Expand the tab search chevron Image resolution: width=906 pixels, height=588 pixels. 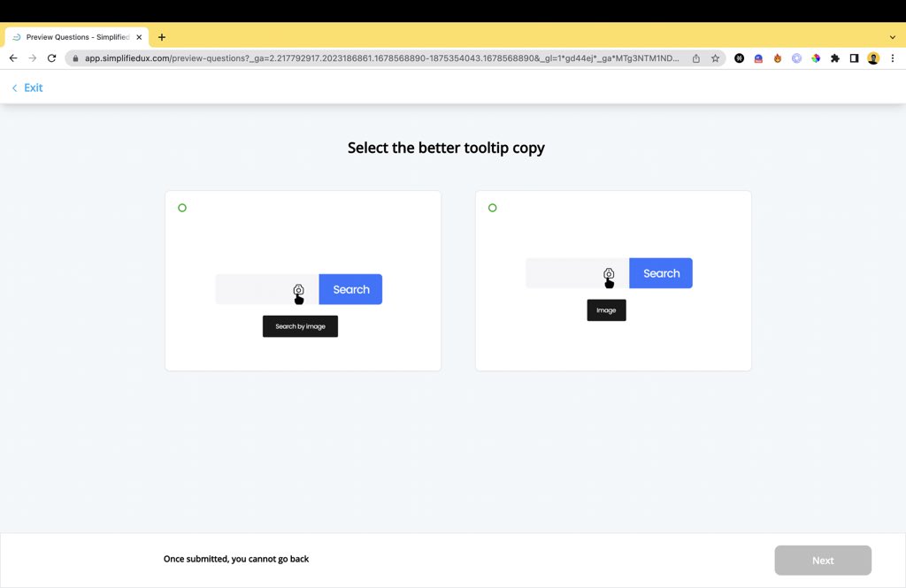click(x=893, y=37)
